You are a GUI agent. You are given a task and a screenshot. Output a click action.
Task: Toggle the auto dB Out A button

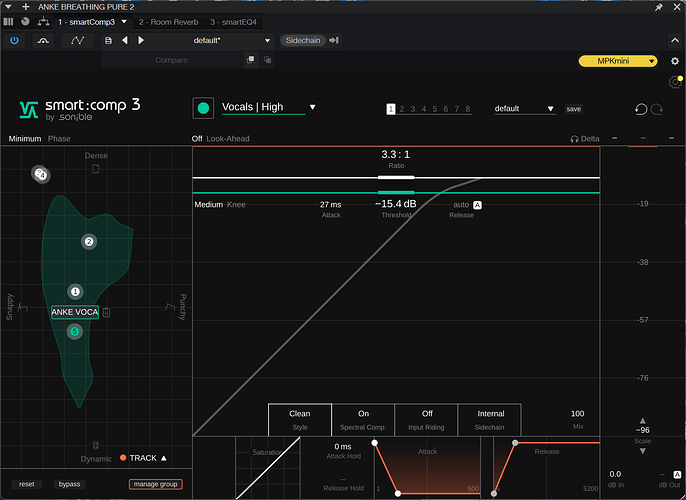pyautogui.click(x=677, y=475)
